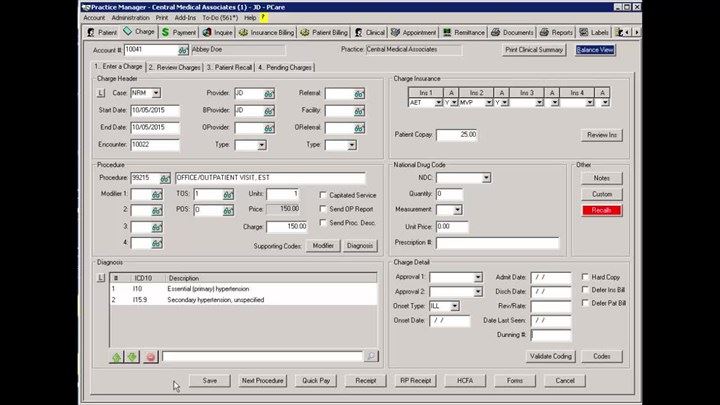This screenshot has height=405, width=720.
Task: Toggle the Capitated Service checkbox
Action: tap(323, 195)
